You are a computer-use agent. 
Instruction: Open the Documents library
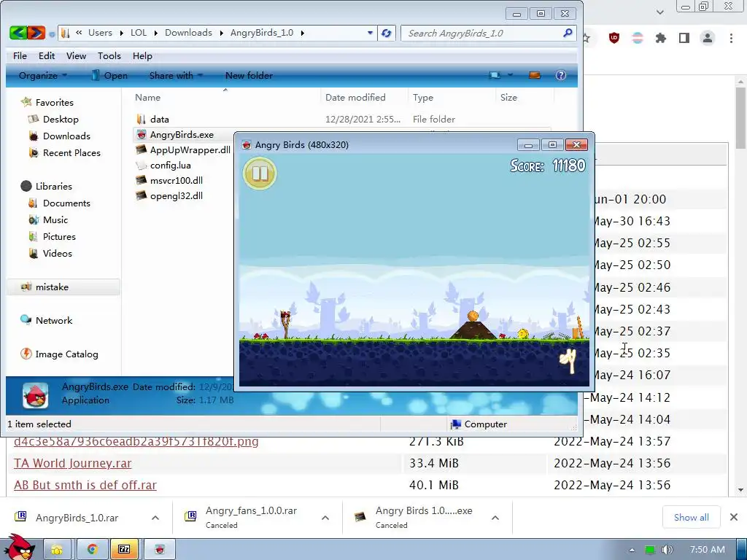click(x=66, y=203)
